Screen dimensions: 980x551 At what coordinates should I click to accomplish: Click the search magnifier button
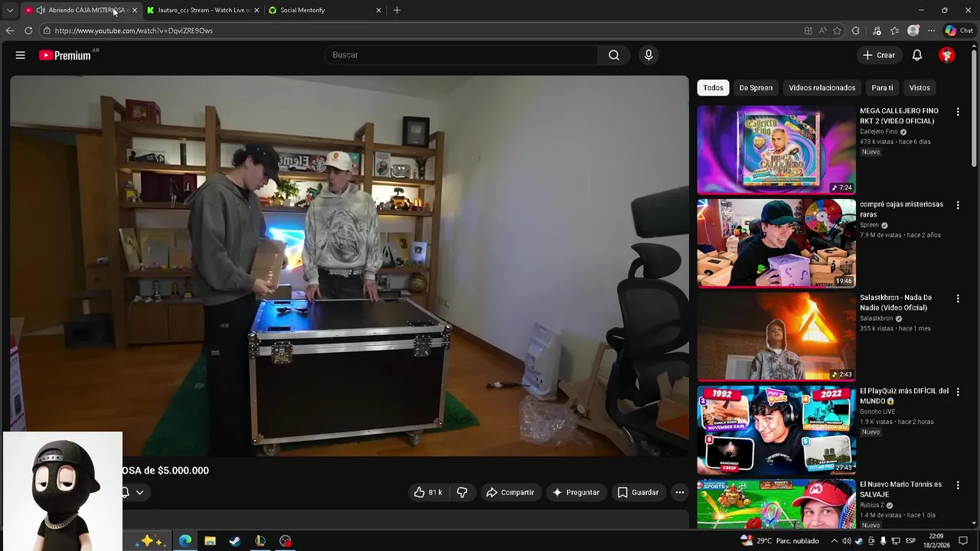point(614,55)
